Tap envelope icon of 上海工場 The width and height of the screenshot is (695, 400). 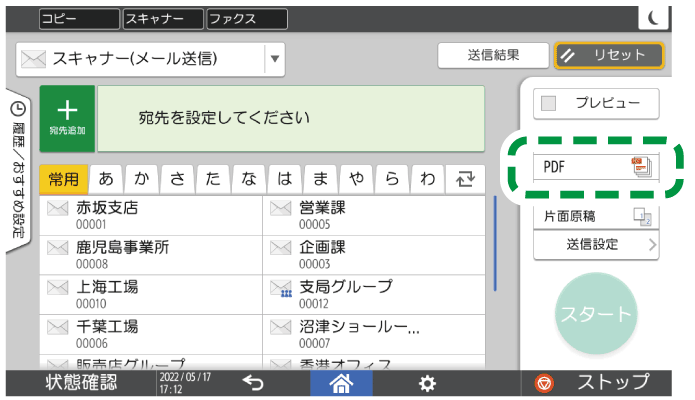(x=58, y=288)
